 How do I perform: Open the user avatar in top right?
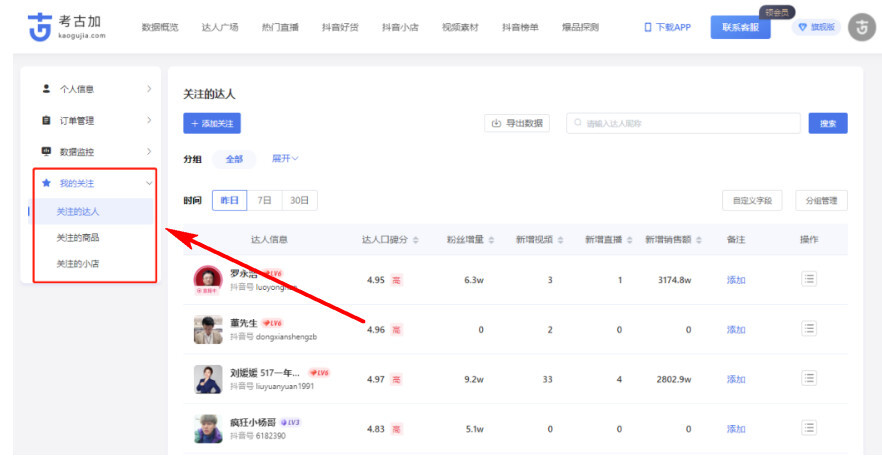[861, 28]
